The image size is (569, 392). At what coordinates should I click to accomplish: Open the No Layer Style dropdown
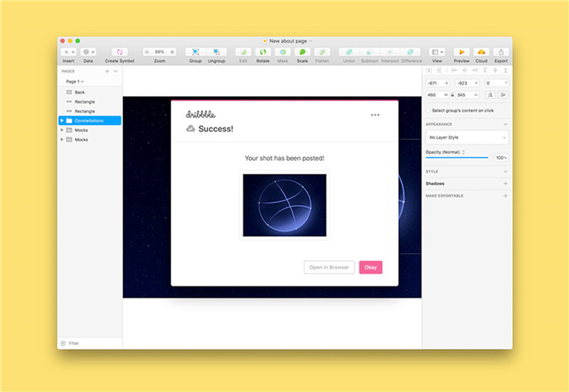[x=467, y=137]
